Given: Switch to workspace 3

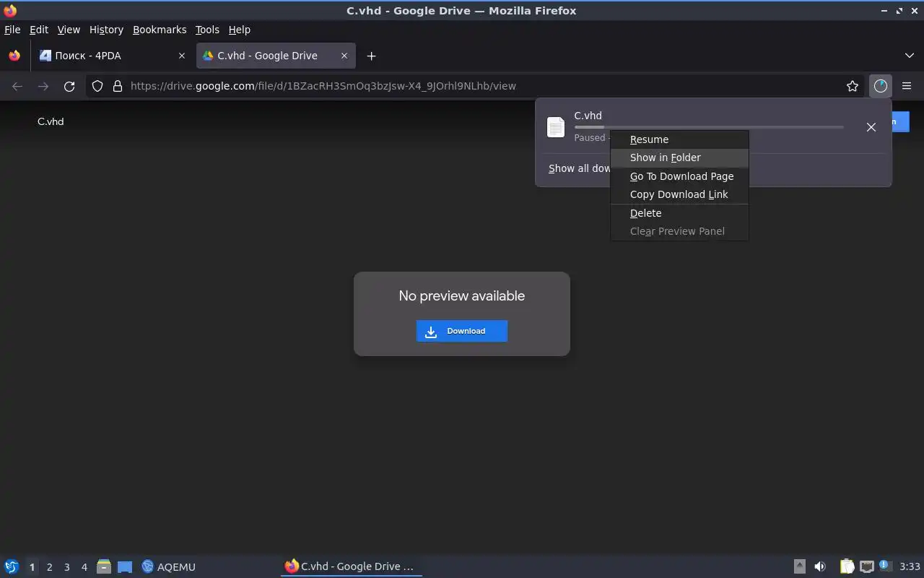Looking at the screenshot, I should (x=66, y=567).
